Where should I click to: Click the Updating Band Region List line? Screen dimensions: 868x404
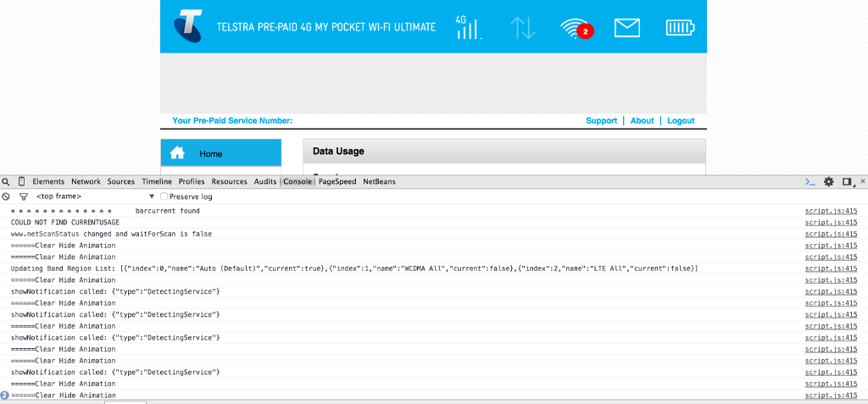tap(354, 268)
